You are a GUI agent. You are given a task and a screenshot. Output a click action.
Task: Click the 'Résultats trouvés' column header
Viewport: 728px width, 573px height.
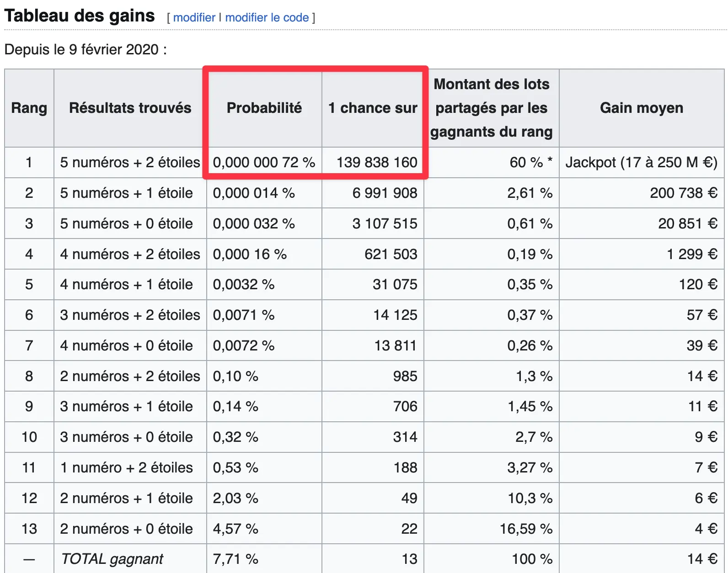pyautogui.click(x=130, y=108)
